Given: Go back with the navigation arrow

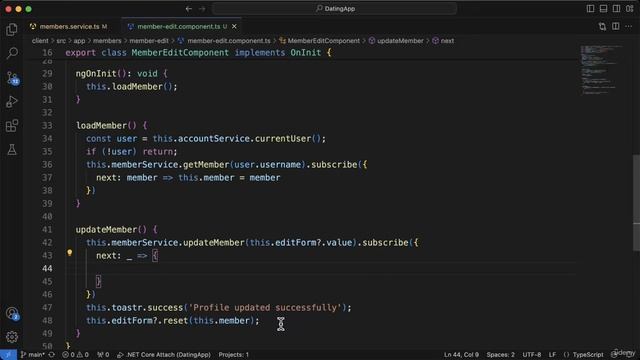Looking at the screenshot, I should coord(189,9).
